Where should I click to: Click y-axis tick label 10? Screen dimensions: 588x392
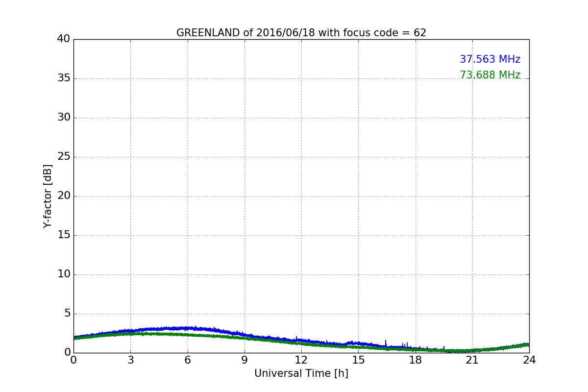click(64, 274)
